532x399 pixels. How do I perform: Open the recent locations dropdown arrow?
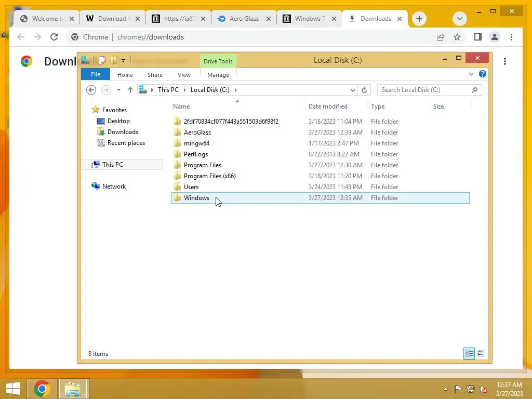(118, 90)
